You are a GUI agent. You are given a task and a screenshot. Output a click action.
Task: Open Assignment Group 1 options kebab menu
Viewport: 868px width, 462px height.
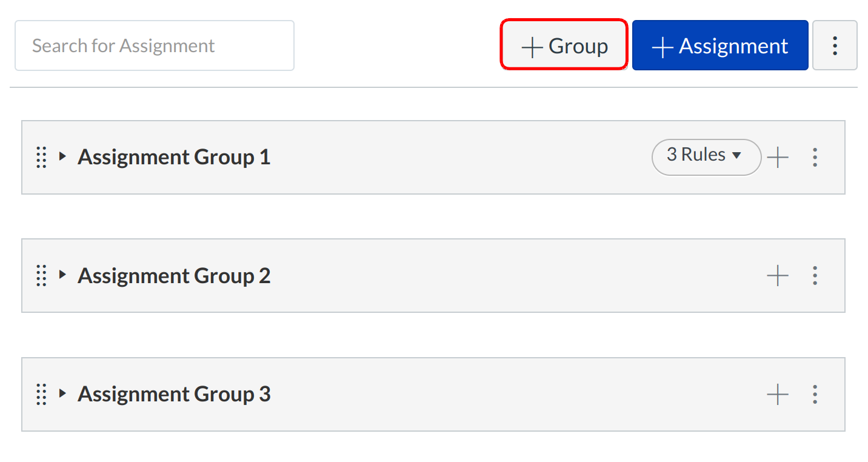click(815, 158)
